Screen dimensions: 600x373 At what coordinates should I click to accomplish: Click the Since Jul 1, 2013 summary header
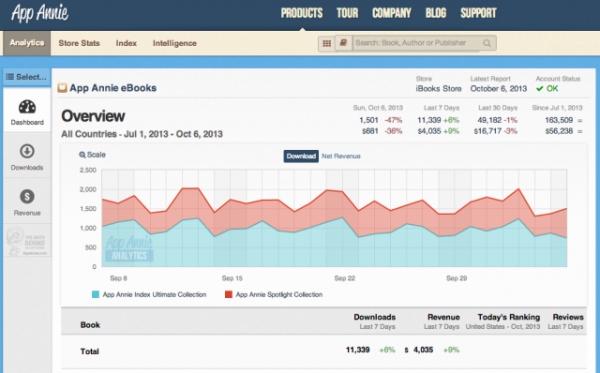[x=557, y=108]
